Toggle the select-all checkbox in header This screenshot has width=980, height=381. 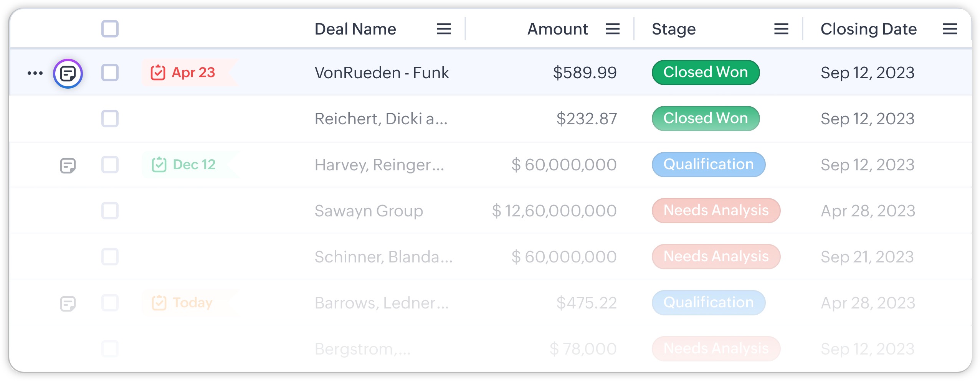110,29
